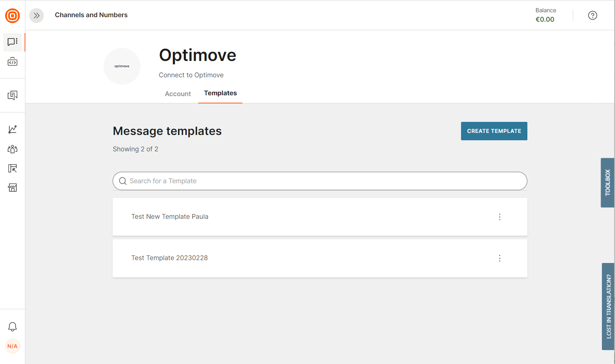Screen dimensions: 615x364
Task: Open the notifications bell
Action: pyautogui.click(x=12, y=326)
